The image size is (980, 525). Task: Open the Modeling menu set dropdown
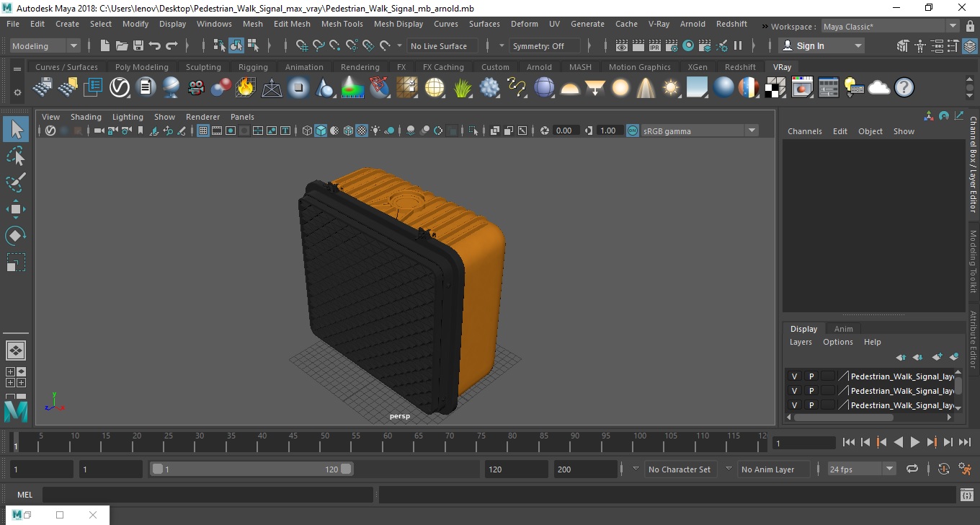(x=45, y=45)
